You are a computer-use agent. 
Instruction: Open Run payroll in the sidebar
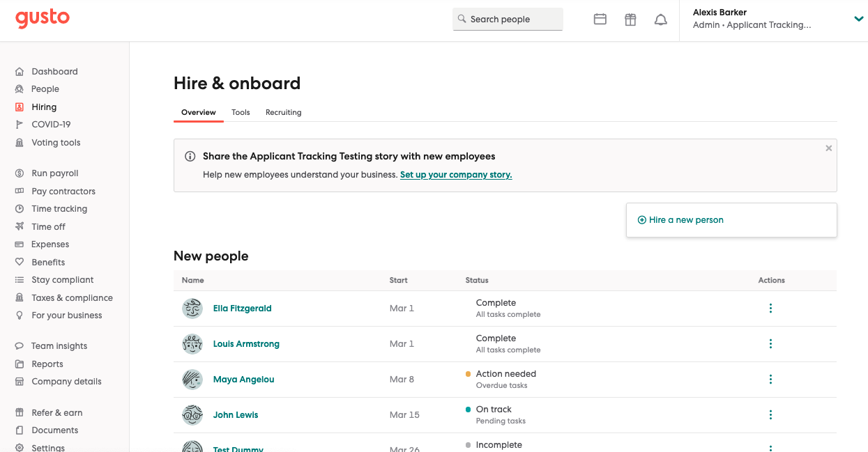pyautogui.click(x=55, y=173)
